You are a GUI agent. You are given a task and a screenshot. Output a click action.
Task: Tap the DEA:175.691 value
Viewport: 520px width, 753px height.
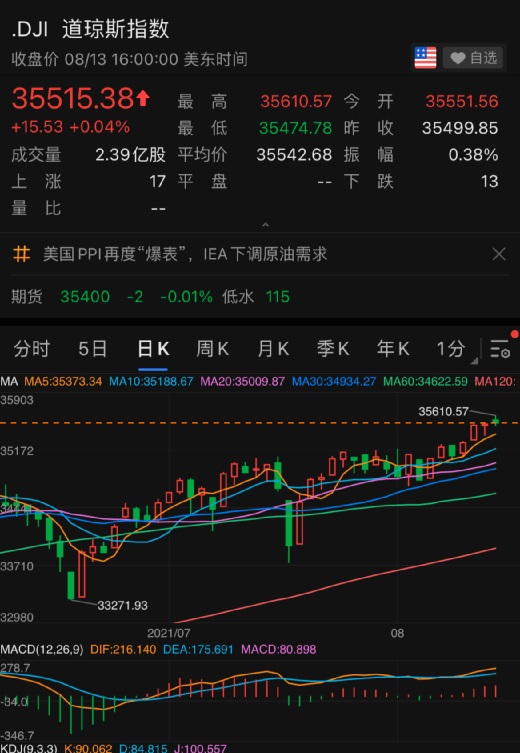click(198, 650)
